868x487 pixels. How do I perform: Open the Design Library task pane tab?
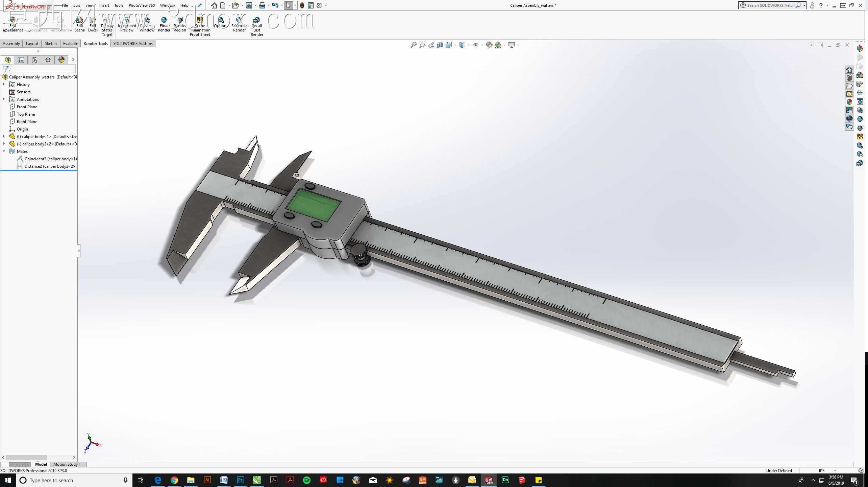click(849, 78)
